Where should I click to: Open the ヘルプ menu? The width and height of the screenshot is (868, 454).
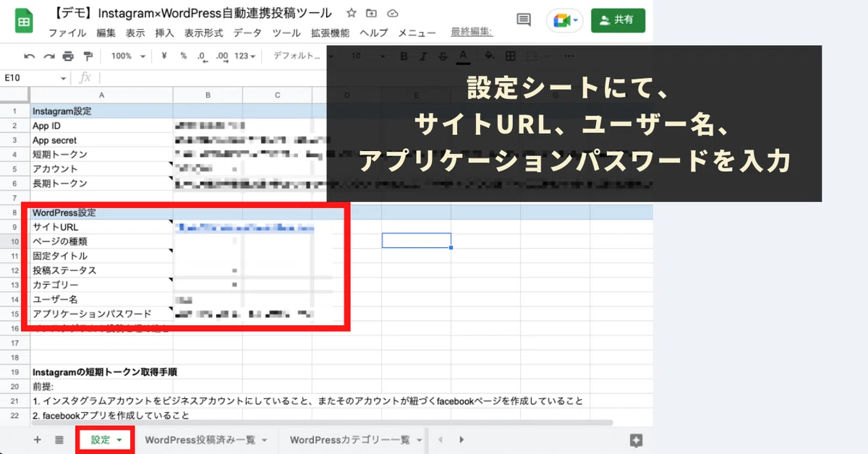click(x=373, y=33)
